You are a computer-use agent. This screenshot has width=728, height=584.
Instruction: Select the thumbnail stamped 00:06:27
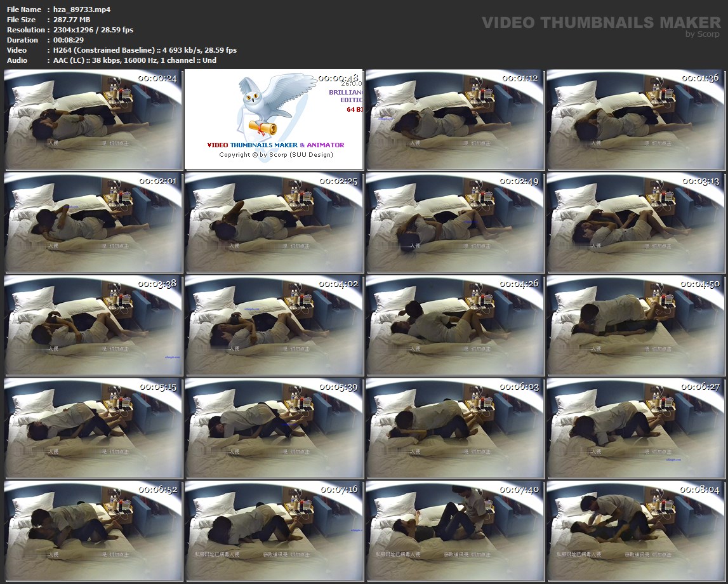pos(636,428)
